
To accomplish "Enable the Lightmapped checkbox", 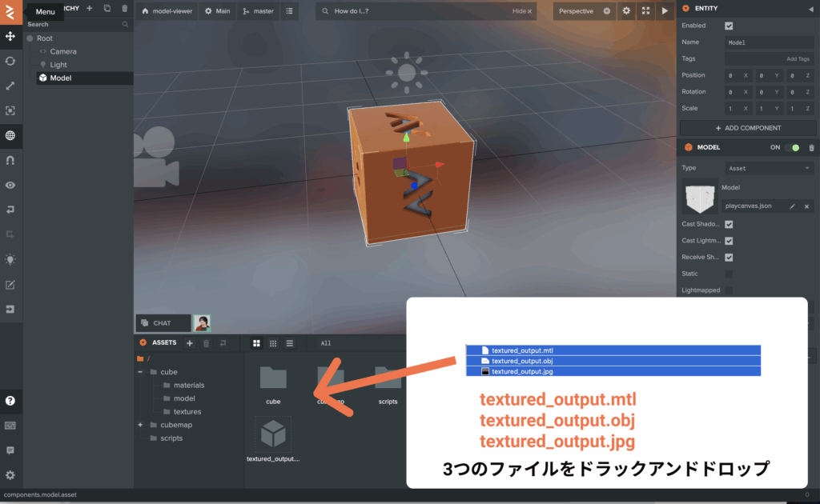I will tap(729, 290).
